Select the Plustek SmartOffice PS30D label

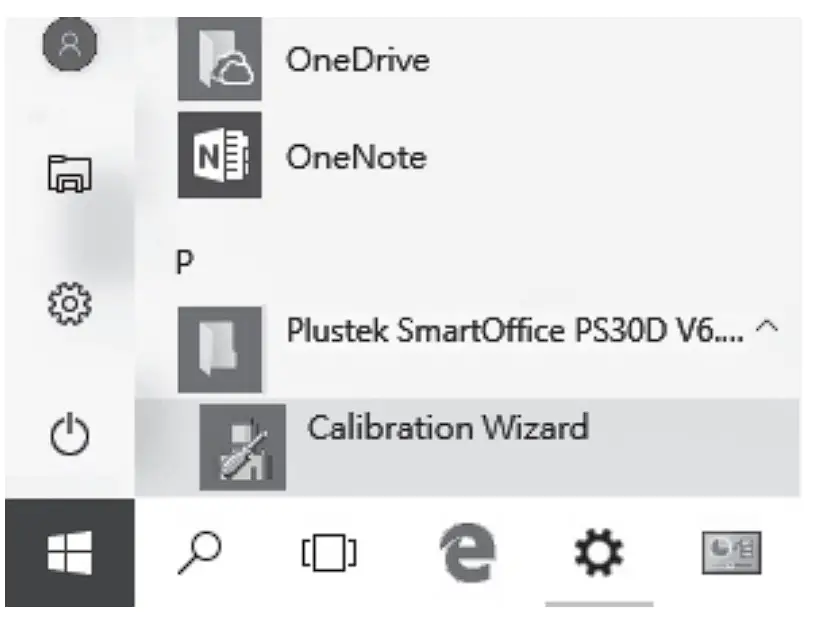click(x=514, y=331)
